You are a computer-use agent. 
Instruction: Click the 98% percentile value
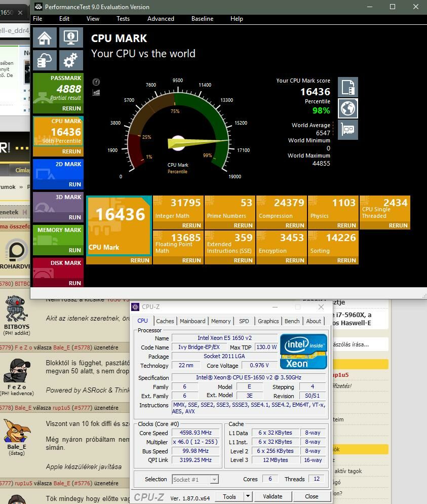[x=321, y=110]
